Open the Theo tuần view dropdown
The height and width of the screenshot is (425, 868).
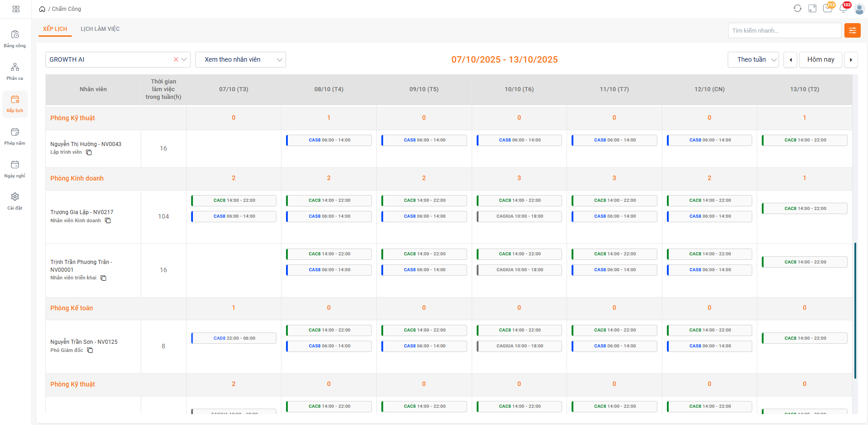click(x=753, y=59)
